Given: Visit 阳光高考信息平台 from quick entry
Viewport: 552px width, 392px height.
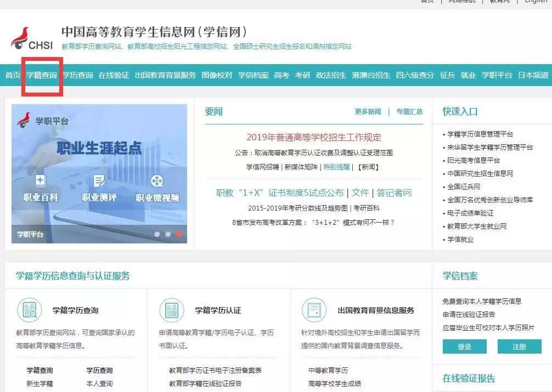Looking at the screenshot, I should click(x=475, y=161).
